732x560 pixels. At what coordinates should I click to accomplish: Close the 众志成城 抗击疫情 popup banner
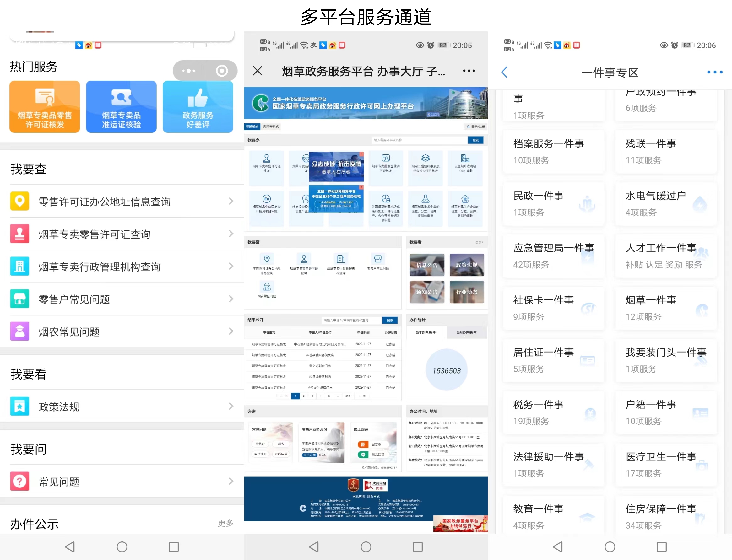point(361,154)
